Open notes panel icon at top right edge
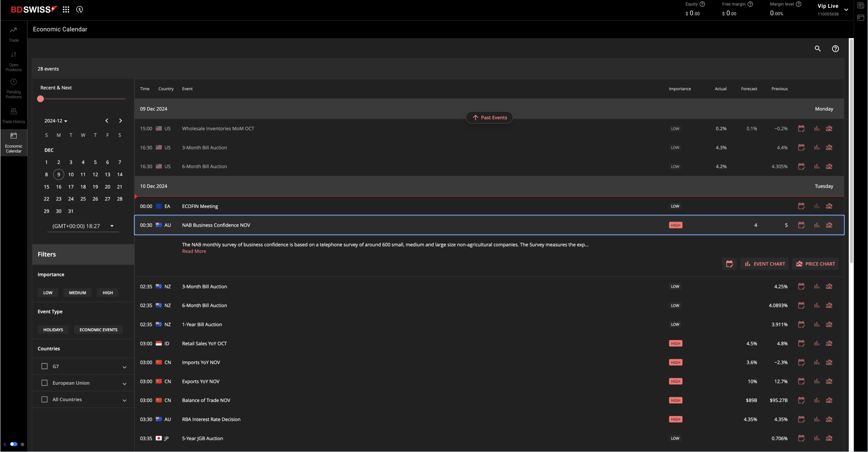Screen dimensions: 868x452 coord(860,6)
